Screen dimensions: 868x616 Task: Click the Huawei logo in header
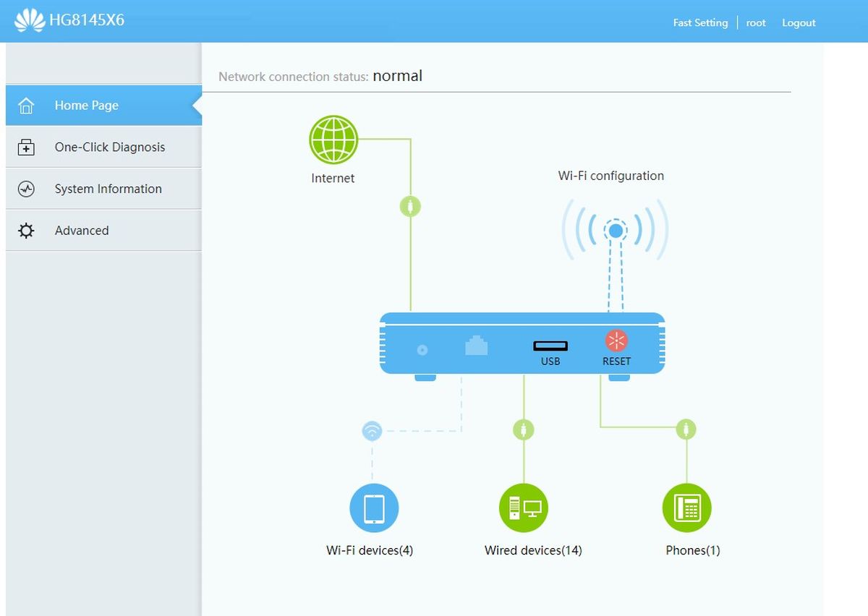pyautogui.click(x=30, y=20)
